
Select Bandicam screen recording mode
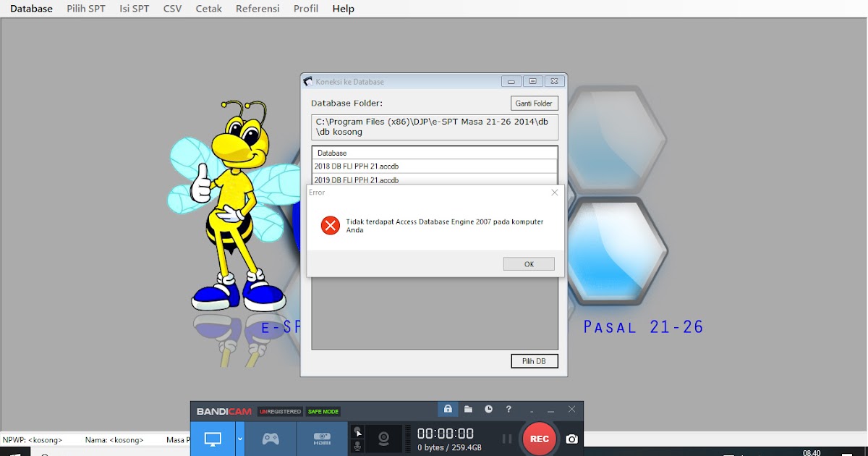(213, 439)
